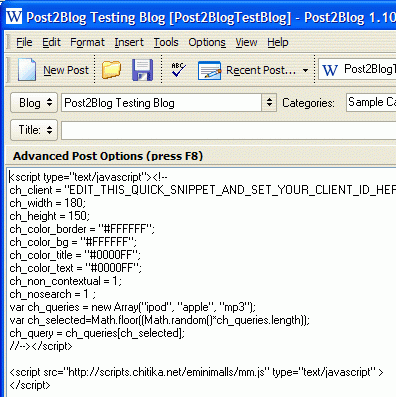Viewport: 396px width, 397px height.
Task: Click the New Post button label
Action: point(66,70)
